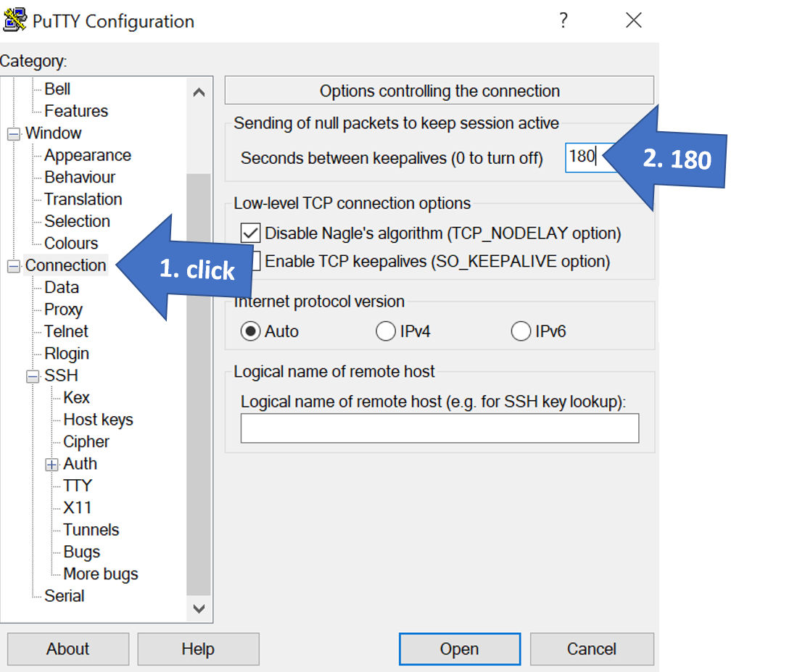Click the Help button
805x672 pixels.
[x=198, y=650]
